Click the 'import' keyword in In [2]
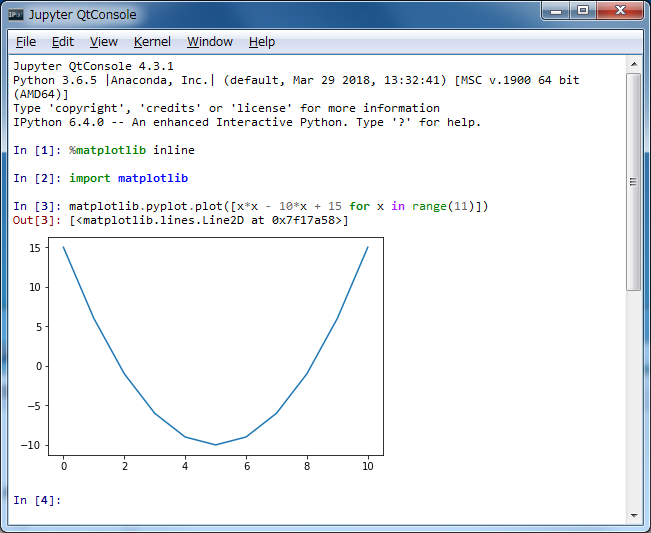The image size is (651, 533). [89, 178]
